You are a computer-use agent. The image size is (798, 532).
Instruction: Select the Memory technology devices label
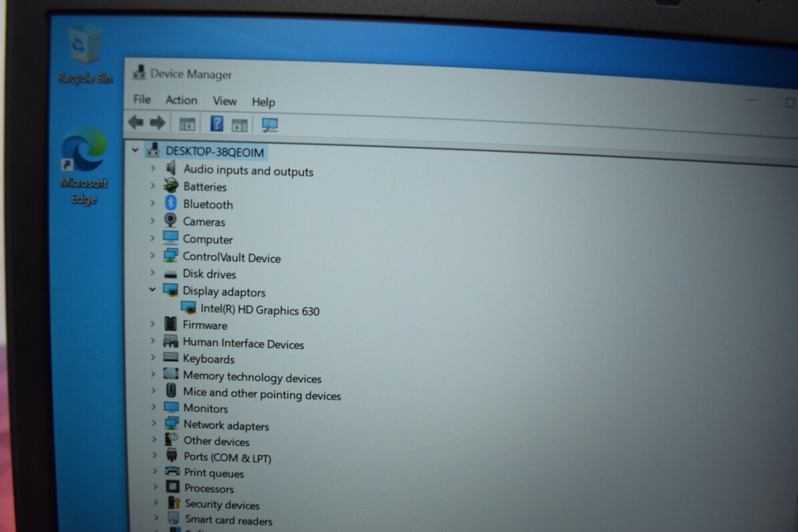pos(252,377)
